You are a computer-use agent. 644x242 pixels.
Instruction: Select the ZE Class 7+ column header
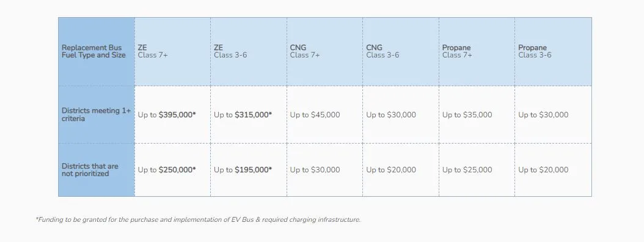172,51
